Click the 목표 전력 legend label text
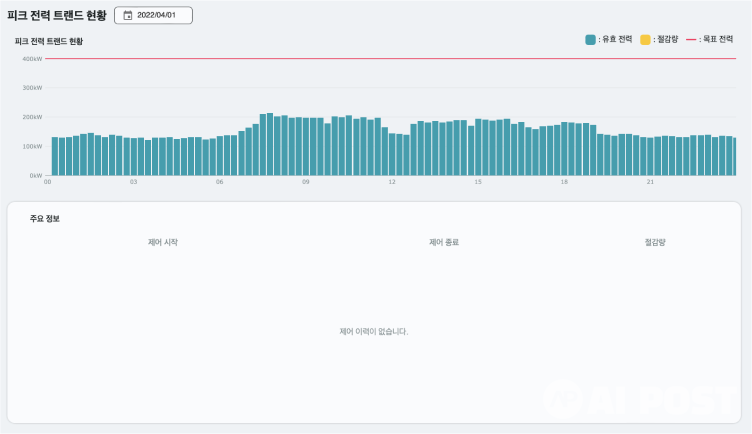Viewport: 752px width, 434px height. [720, 40]
